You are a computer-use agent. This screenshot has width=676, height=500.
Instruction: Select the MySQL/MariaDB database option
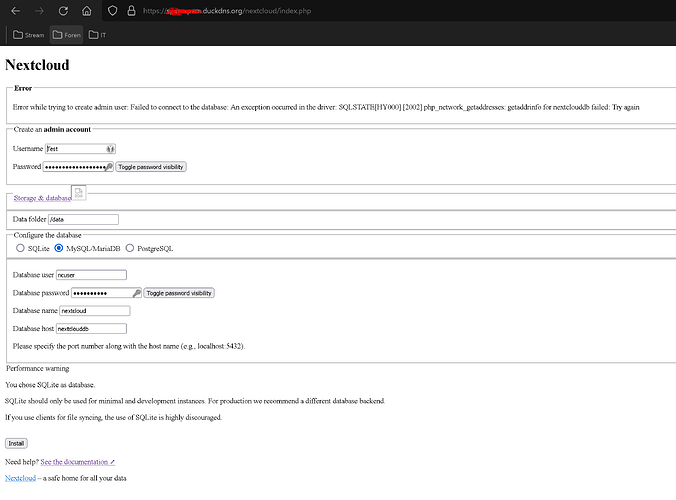59,248
